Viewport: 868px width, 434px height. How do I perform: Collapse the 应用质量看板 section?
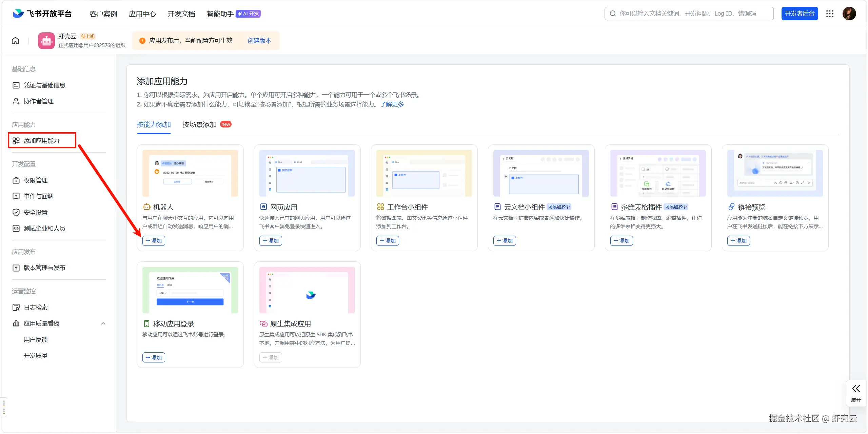pyautogui.click(x=103, y=323)
